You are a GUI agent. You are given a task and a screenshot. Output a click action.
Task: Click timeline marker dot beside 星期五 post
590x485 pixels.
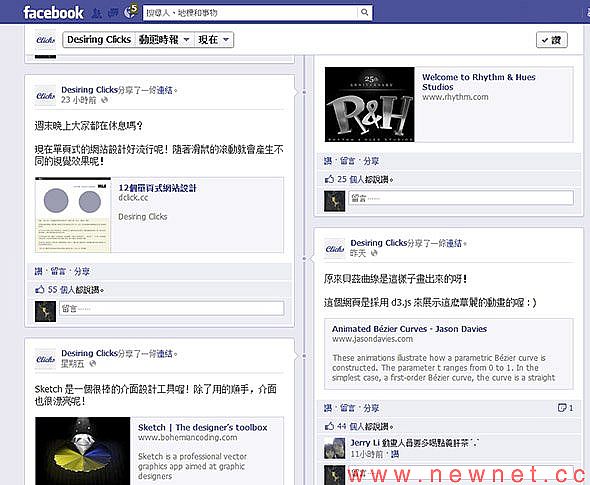click(304, 356)
